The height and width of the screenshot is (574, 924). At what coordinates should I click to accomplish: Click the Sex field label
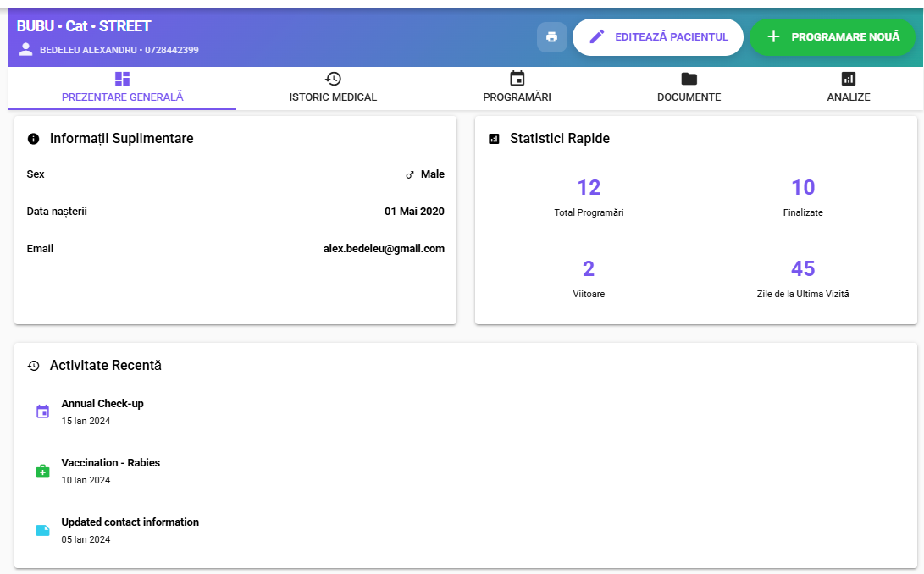pyautogui.click(x=36, y=174)
